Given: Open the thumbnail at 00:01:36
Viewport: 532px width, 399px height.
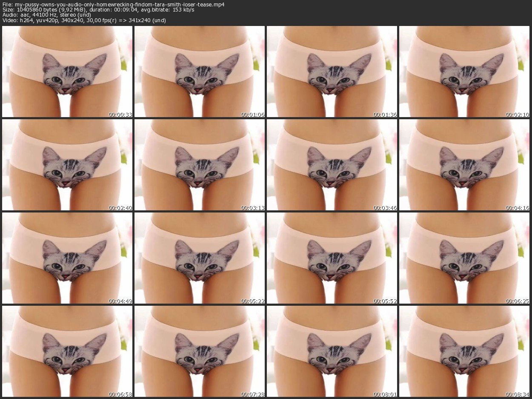Looking at the screenshot, I should (x=332, y=72).
